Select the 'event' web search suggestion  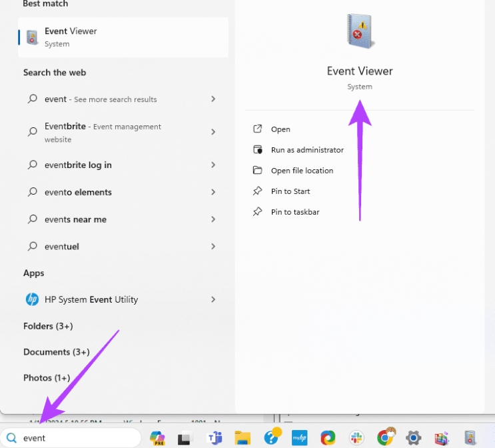pyautogui.click(x=123, y=99)
